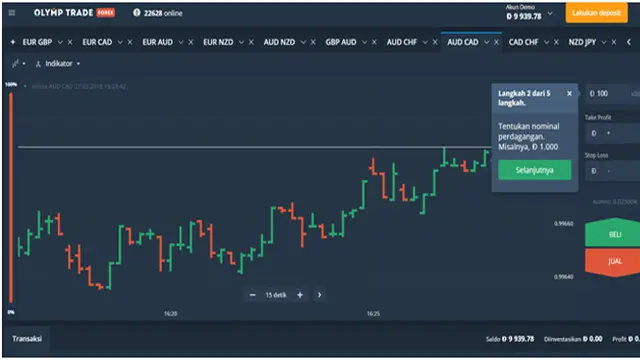Click the orange sentiment bar
640x360 pixels.
[x=11, y=198]
